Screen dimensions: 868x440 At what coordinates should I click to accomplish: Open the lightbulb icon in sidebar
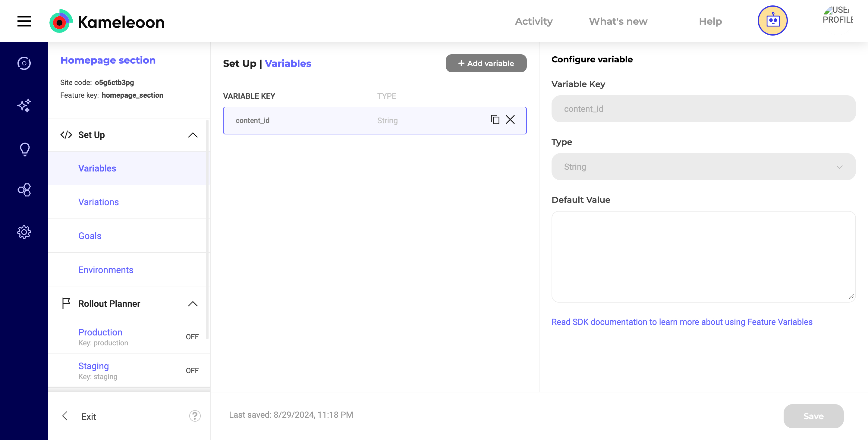[x=25, y=149]
